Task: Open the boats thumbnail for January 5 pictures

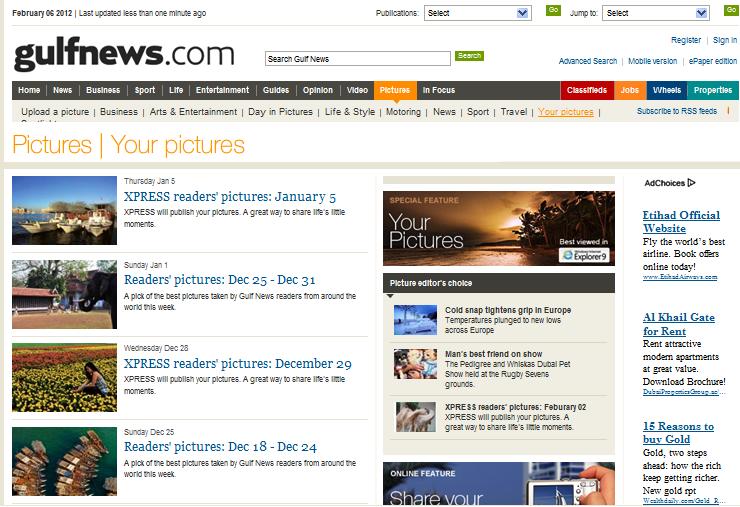Action: coord(64,210)
